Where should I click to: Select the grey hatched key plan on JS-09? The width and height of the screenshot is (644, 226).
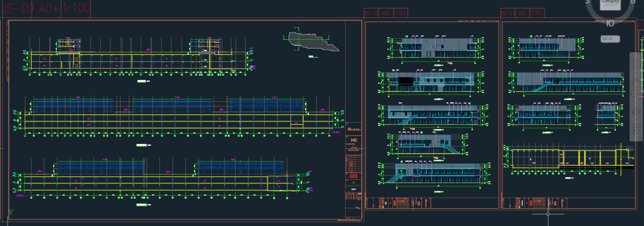click(312, 41)
